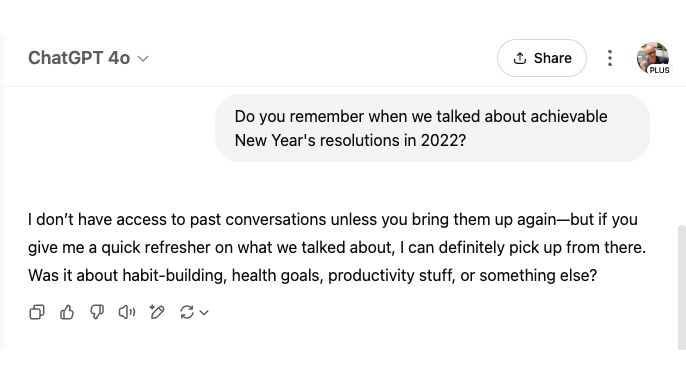Click the PLUS badge on the avatar
This screenshot has height=386, width=686.
[x=659, y=70]
